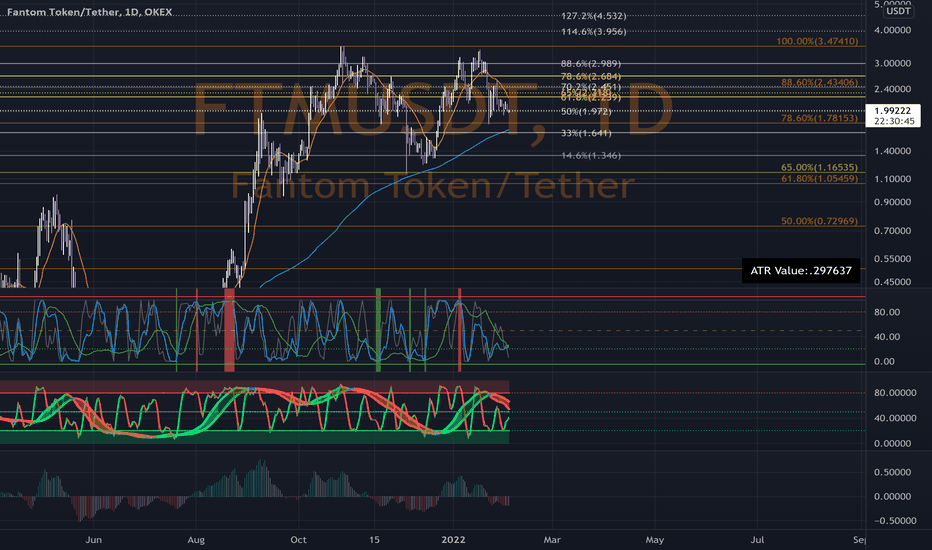
Task: Click the 80.00000 oscillator scale value
Action: point(895,393)
